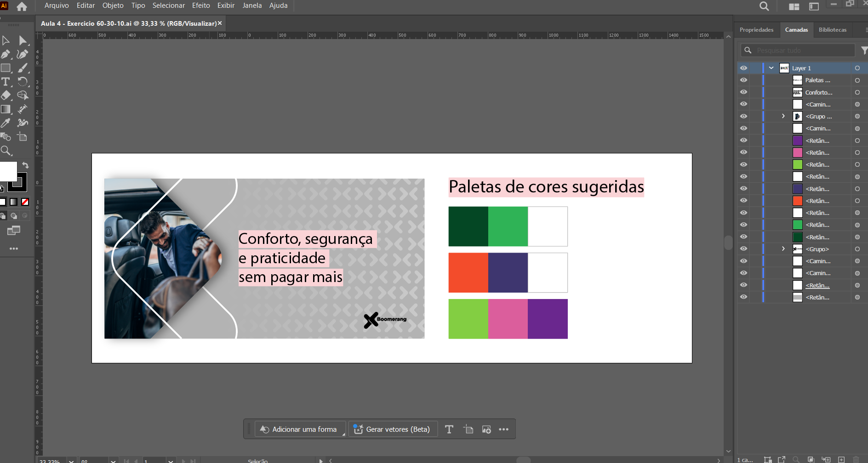Open the search magnifier in top bar
The height and width of the screenshot is (463, 868).
764,6
